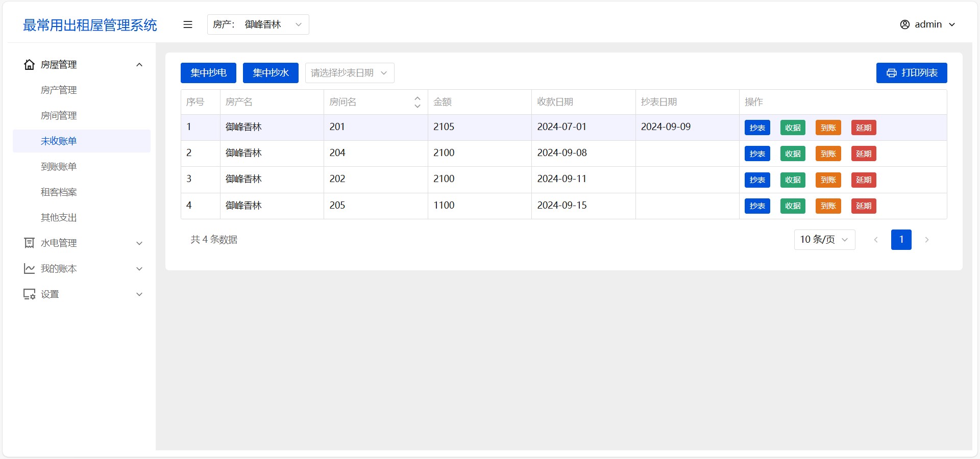This screenshot has width=980, height=459.
Task: Click 到账 for room 204
Action: (x=828, y=154)
